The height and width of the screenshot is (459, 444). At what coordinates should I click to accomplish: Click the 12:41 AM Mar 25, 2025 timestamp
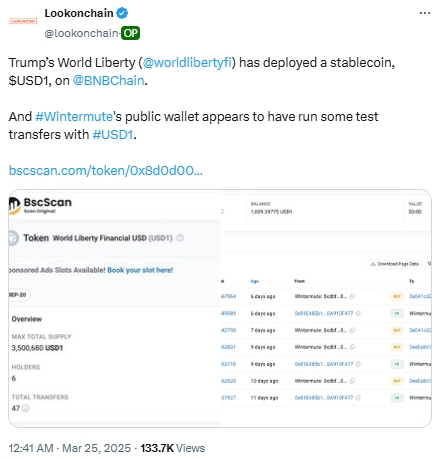pos(70,448)
